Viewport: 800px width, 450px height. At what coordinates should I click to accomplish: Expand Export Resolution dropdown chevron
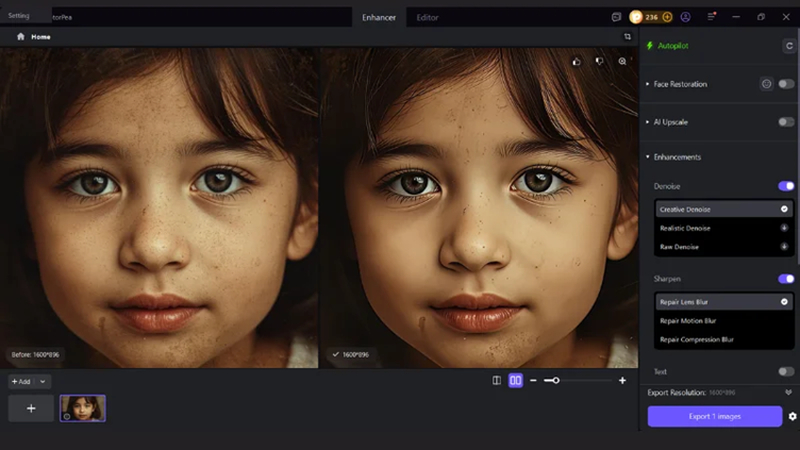(x=789, y=393)
